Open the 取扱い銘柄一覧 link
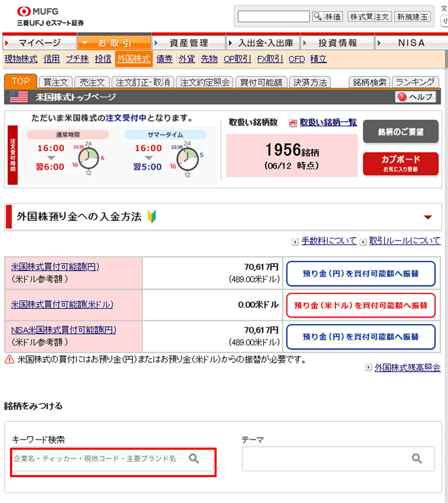 [x=328, y=122]
